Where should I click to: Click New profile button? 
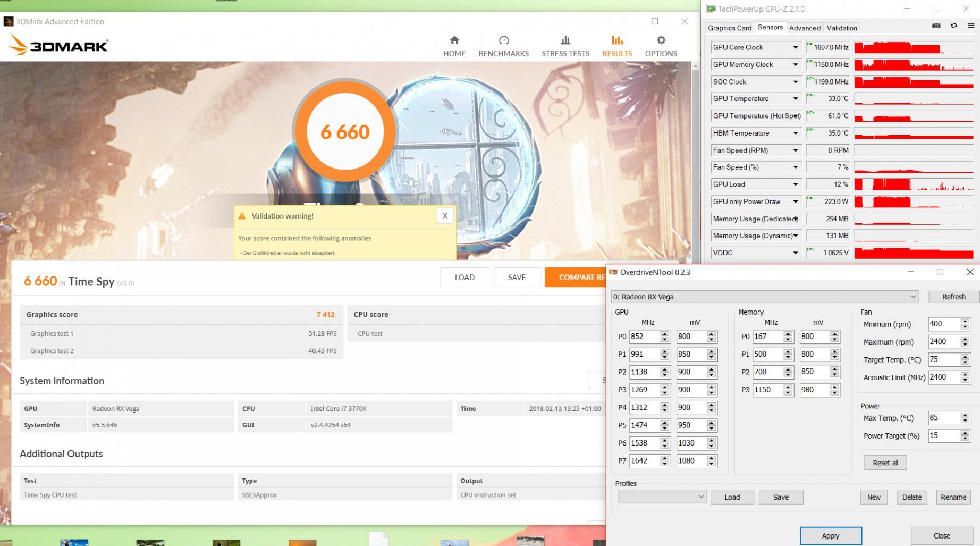[874, 497]
